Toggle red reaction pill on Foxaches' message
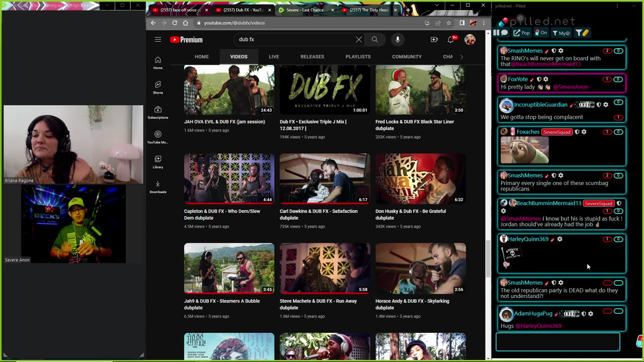644x362 pixels. tap(607, 132)
